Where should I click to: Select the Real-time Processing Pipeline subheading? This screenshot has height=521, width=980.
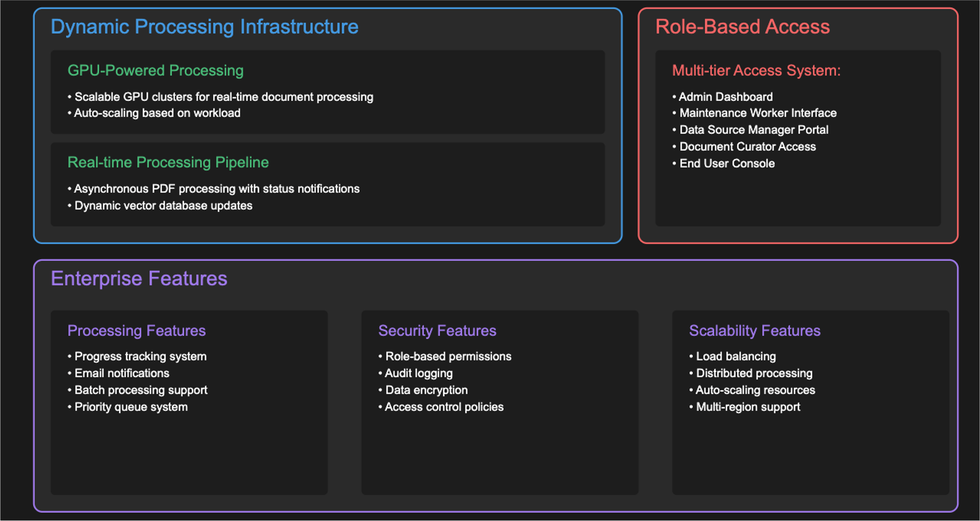click(x=168, y=163)
